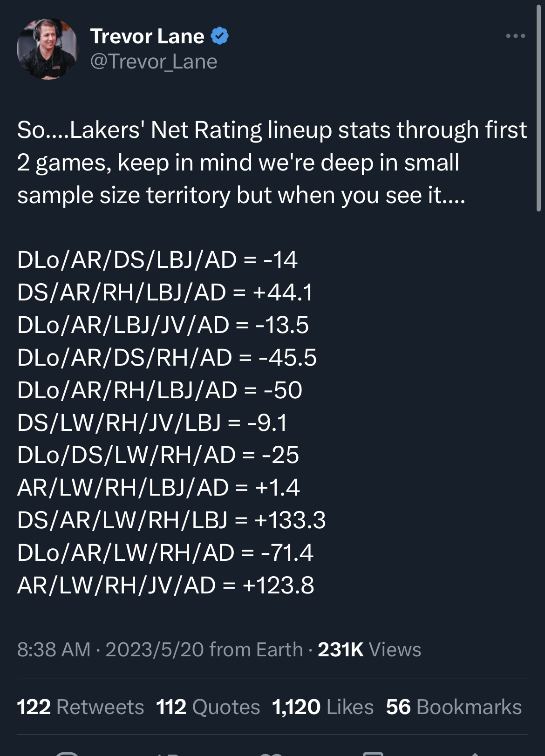Click the 8:38 AM timestamp

coord(54,649)
